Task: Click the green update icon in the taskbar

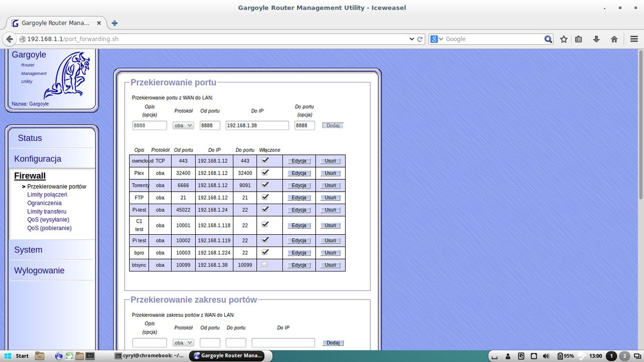Action: pyautogui.click(x=69, y=356)
